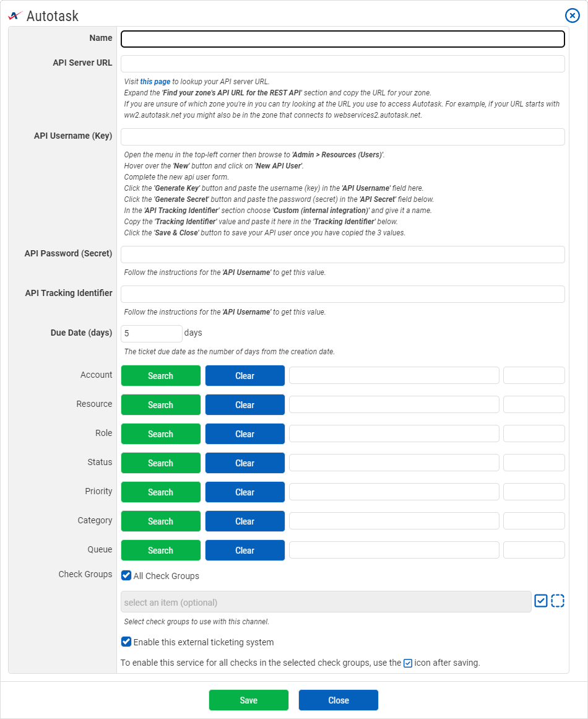
Task: Click the blue Close button
Action: click(x=338, y=700)
